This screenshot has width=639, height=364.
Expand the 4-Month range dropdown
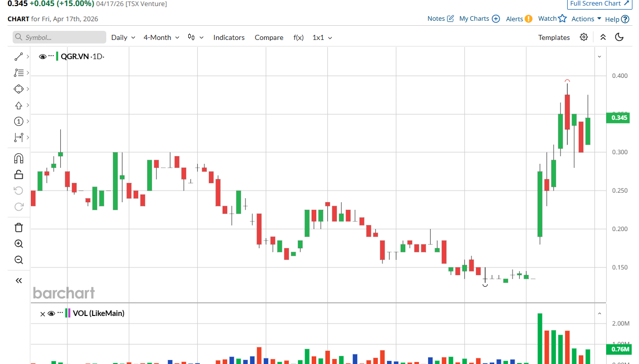pyautogui.click(x=160, y=37)
